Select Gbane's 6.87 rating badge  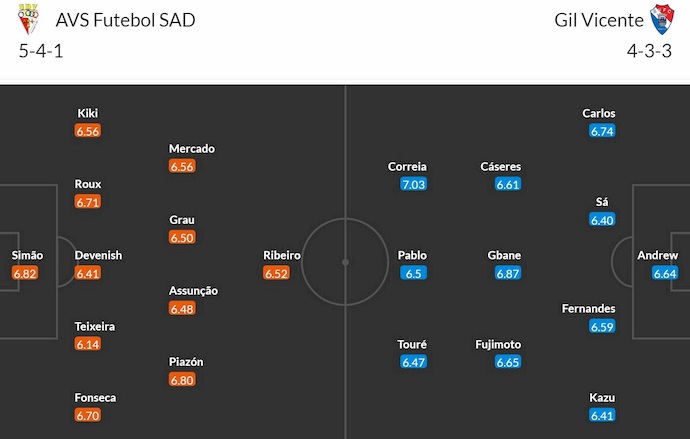508,273
